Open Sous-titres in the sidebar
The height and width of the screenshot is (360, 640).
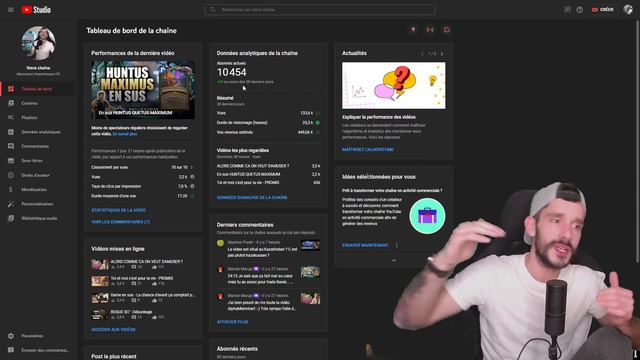(38, 161)
